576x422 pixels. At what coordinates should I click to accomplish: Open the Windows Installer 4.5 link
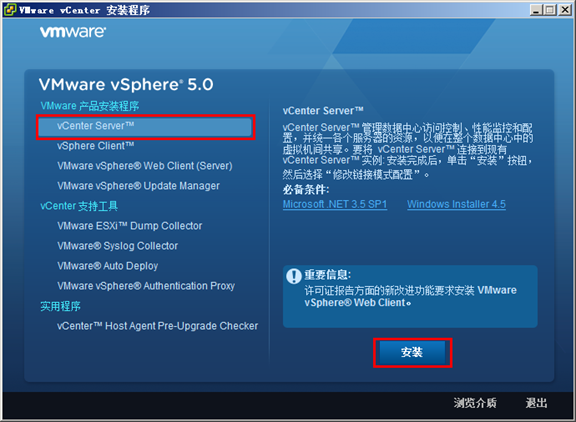click(456, 204)
